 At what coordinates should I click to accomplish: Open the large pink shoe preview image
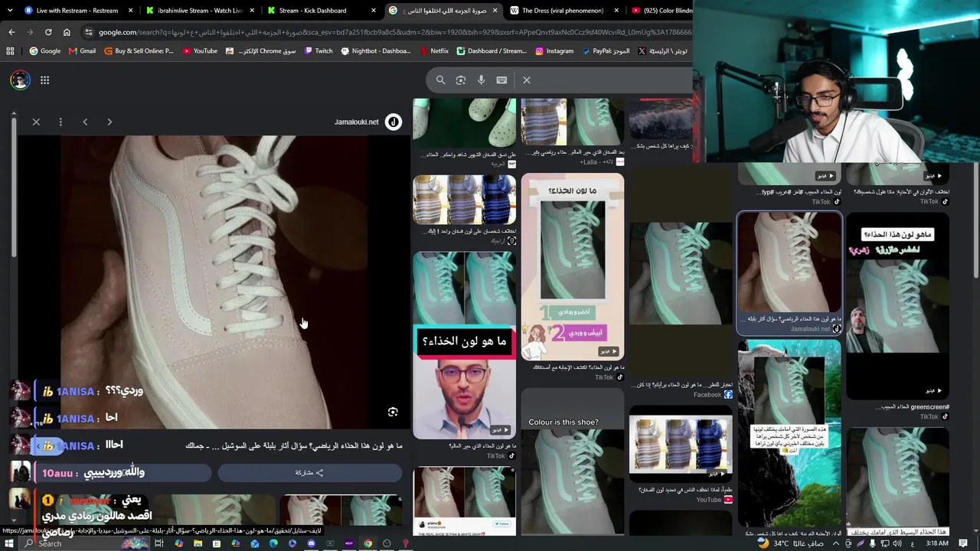[x=215, y=282]
